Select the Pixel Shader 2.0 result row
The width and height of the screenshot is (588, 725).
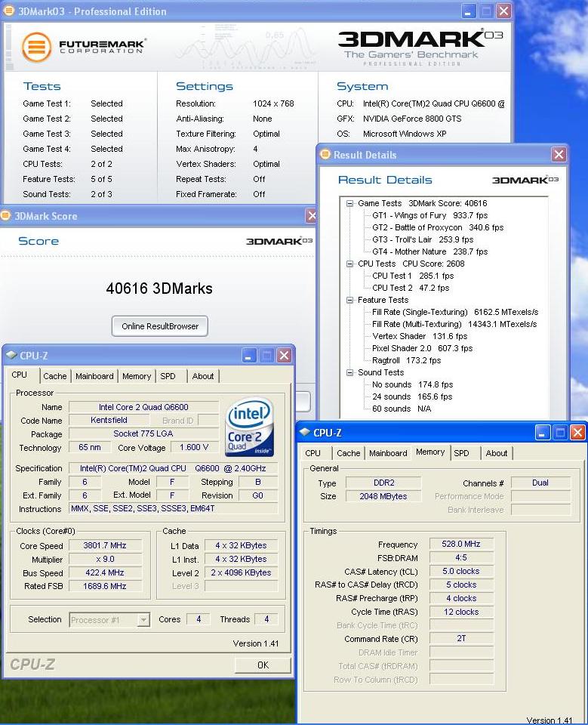[423, 348]
